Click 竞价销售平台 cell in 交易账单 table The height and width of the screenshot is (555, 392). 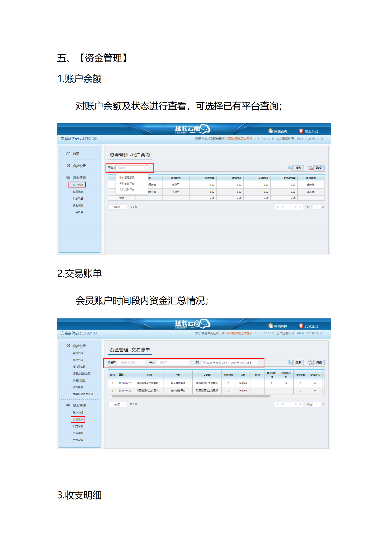[178, 390]
